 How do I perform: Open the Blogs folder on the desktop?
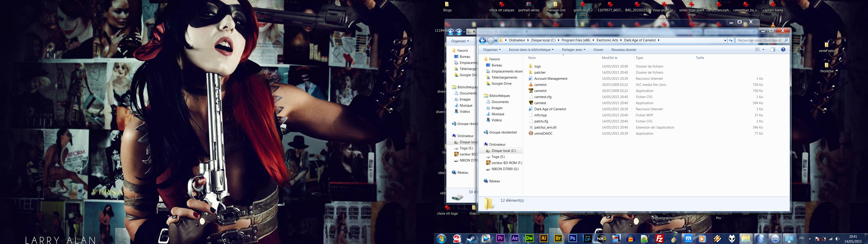(x=447, y=7)
